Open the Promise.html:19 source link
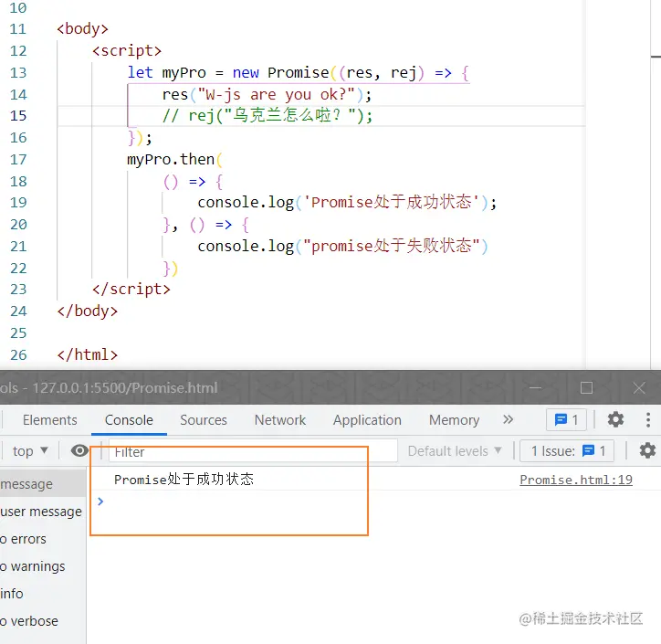 pos(576,480)
